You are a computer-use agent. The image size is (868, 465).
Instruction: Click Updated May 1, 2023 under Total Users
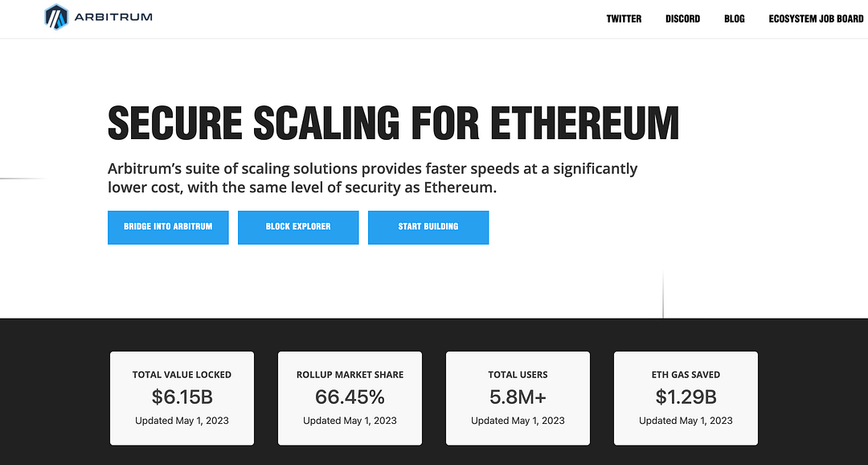click(518, 420)
